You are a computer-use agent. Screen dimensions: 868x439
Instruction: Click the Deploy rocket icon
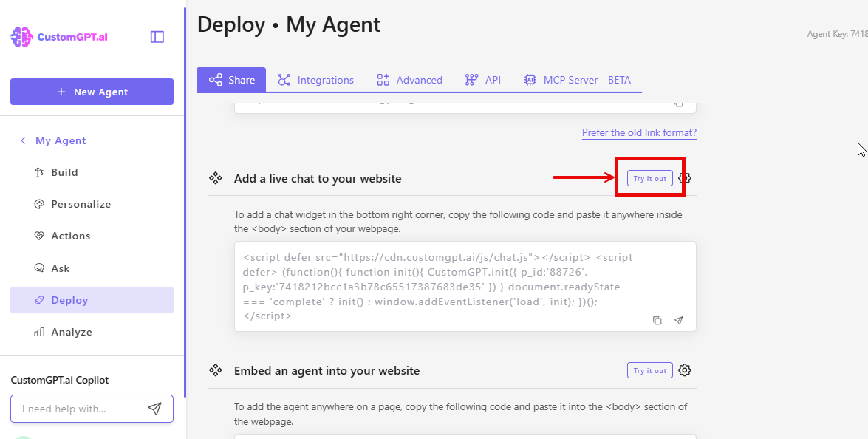(38, 300)
